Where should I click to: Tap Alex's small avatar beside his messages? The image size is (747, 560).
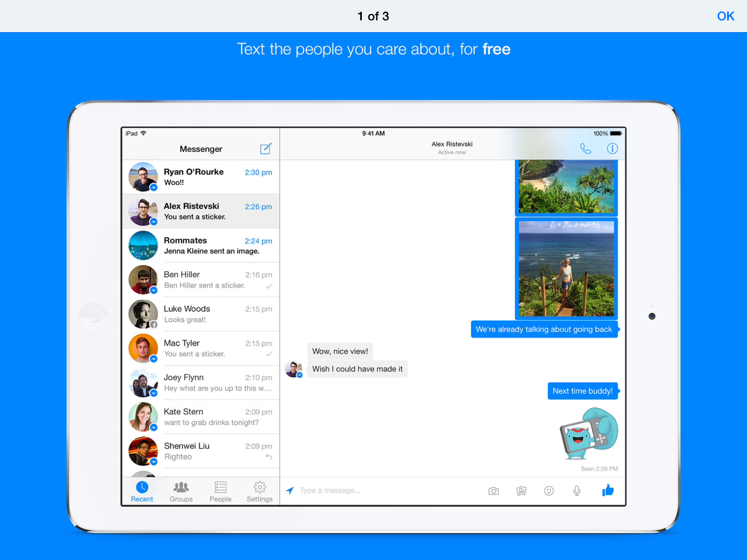coord(294,369)
